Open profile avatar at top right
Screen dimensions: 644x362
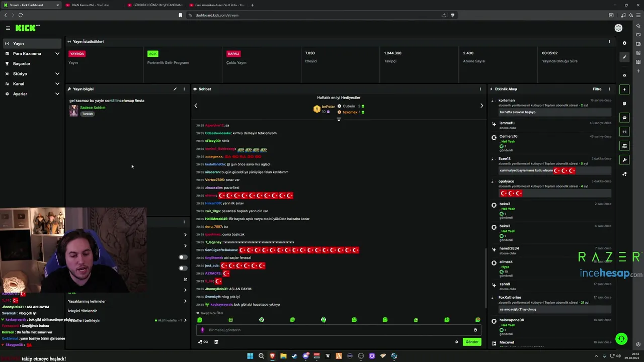coord(618,28)
